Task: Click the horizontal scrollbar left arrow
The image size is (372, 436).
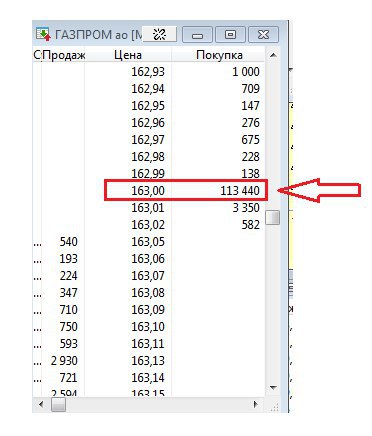Action: click(41, 405)
